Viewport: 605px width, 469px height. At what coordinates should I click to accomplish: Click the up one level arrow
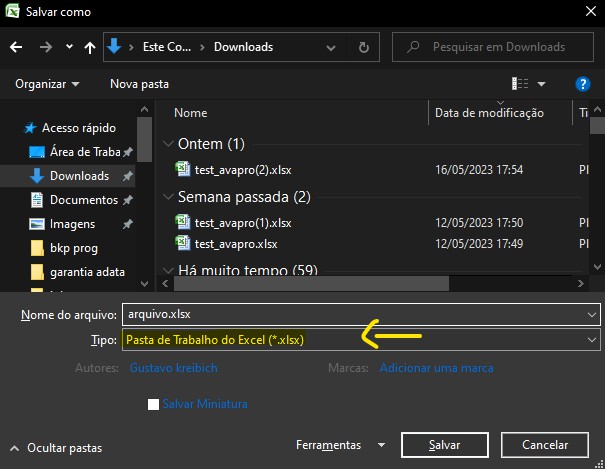click(90, 47)
